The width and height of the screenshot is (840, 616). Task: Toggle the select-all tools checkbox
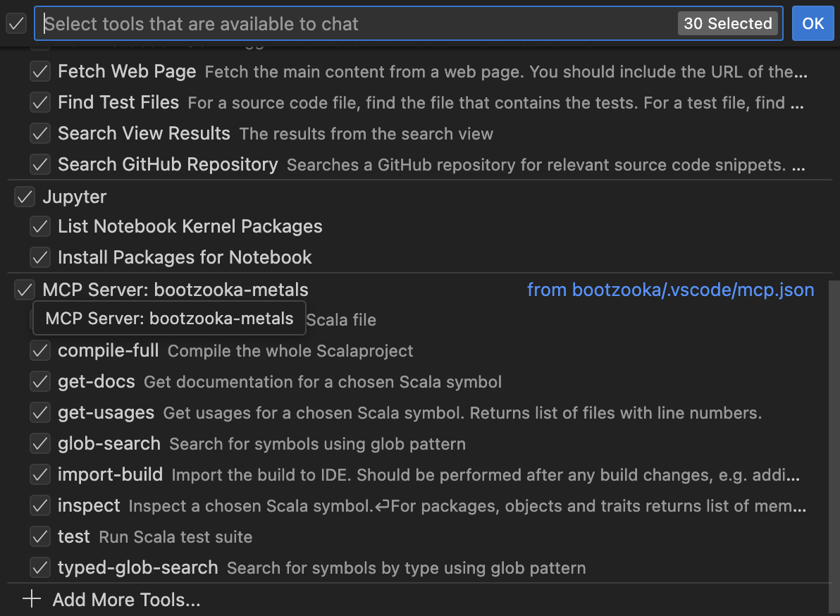pos(16,23)
